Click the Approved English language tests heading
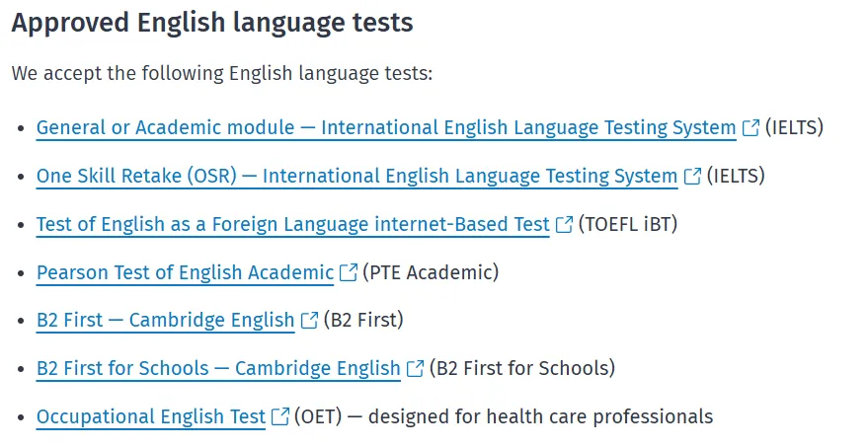This screenshot has width=868, height=448. (x=211, y=24)
